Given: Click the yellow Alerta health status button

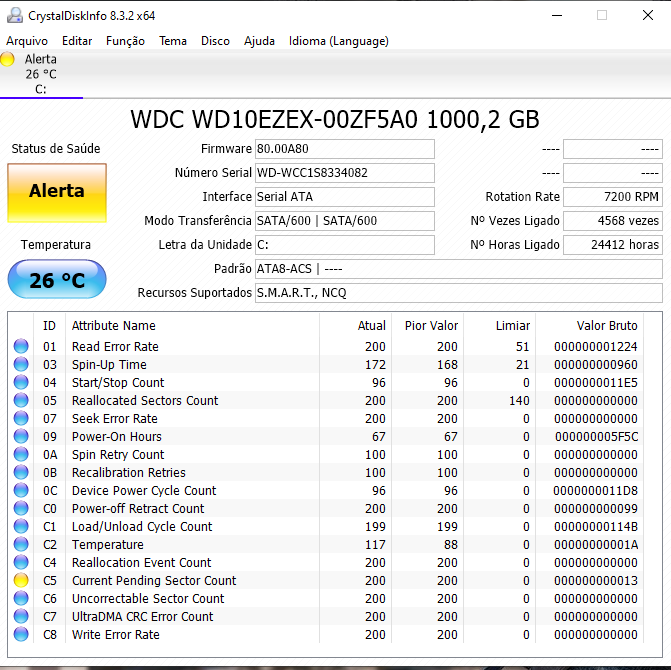Looking at the screenshot, I should point(57,193).
